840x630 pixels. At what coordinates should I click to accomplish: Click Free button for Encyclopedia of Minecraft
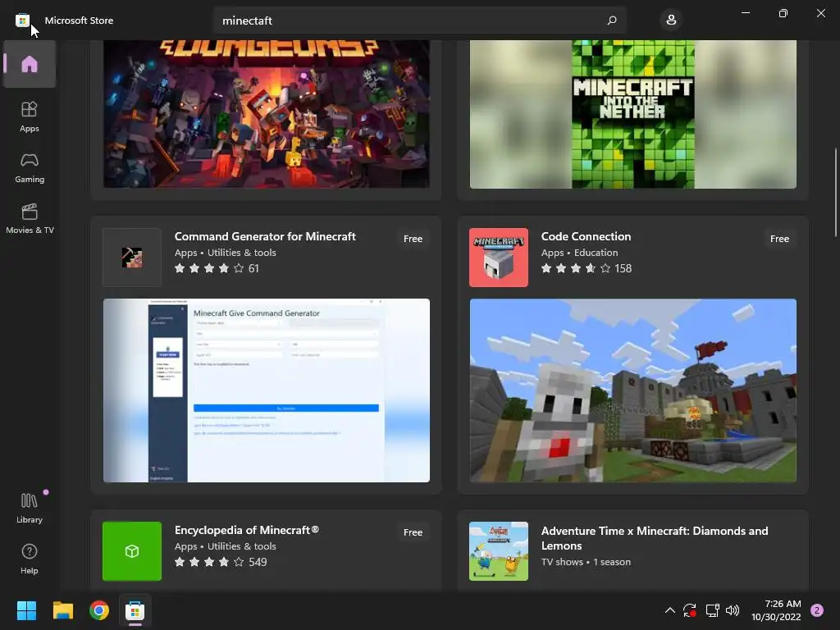coord(413,532)
